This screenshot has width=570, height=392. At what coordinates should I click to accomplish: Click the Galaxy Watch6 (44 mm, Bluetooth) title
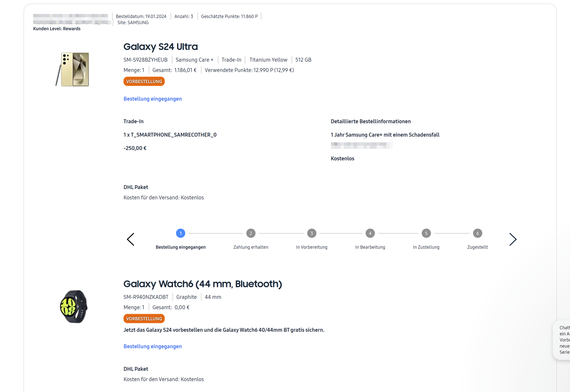[202, 284]
